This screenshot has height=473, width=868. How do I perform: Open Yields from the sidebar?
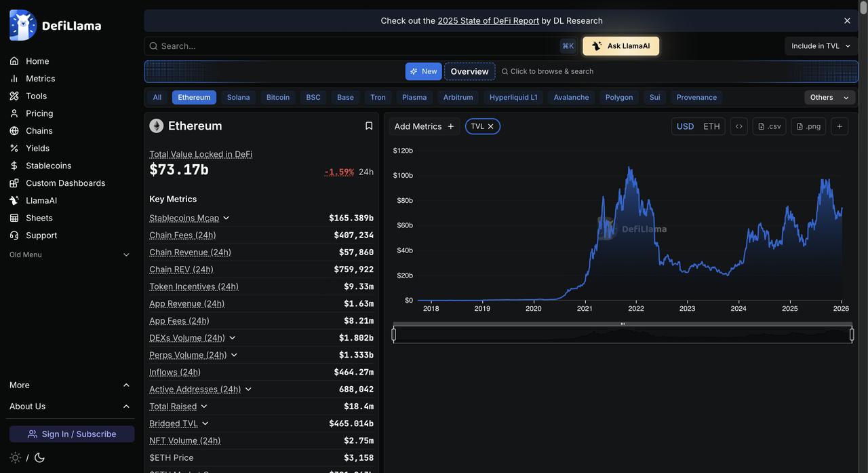coord(37,148)
